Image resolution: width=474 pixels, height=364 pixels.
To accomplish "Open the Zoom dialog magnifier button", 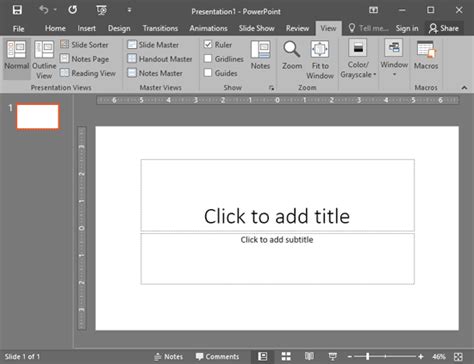I will (292, 55).
